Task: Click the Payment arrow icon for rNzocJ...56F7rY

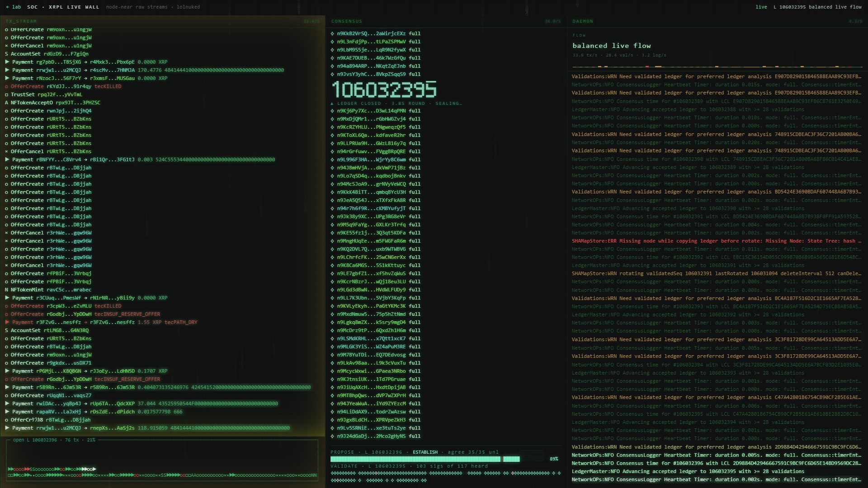Action: [7, 78]
